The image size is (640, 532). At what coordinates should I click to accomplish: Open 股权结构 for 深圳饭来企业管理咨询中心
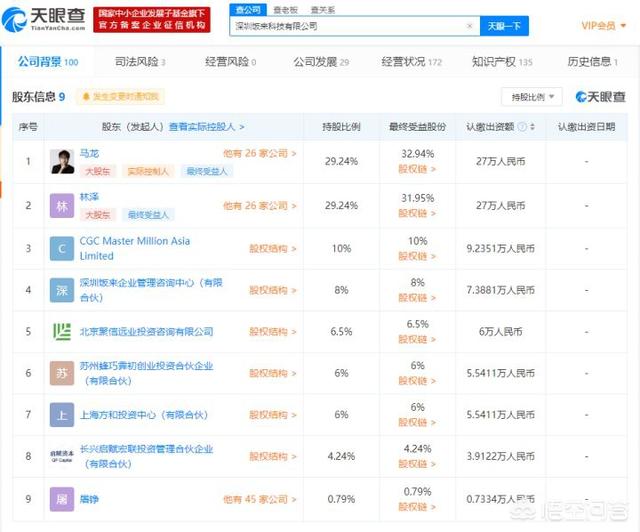pyautogui.click(x=273, y=290)
